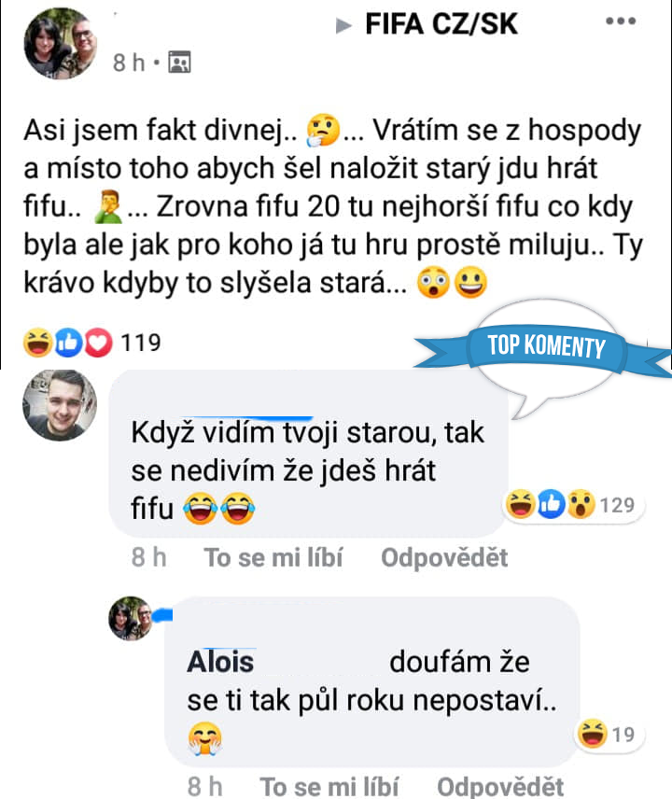The height and width of the screenshot is (799, 672).
Task: Open the three-dot post options menu
Action: (621, 21)
